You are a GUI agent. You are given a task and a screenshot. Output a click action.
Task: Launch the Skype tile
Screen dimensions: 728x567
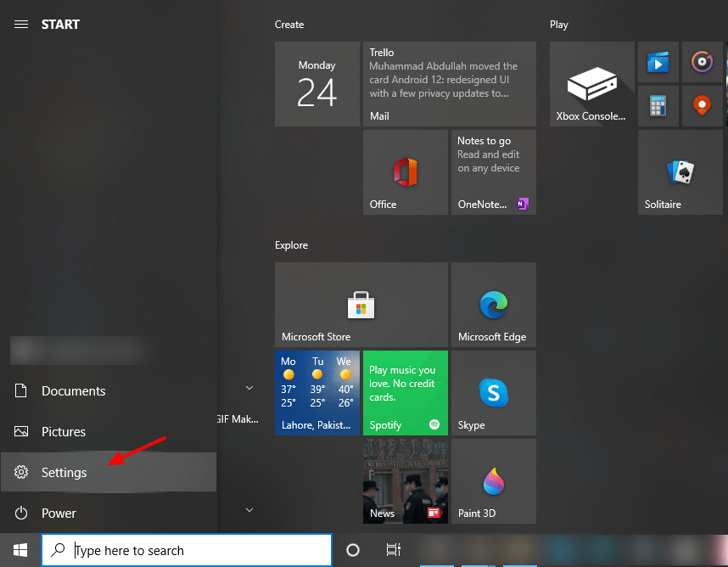[x=494, y=393]
